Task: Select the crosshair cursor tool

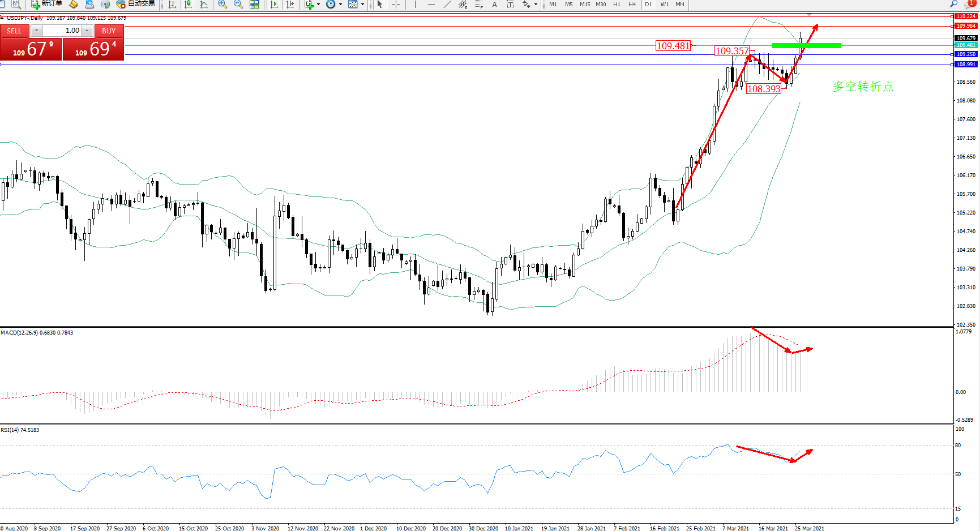Action: click(x=396, y=5)
